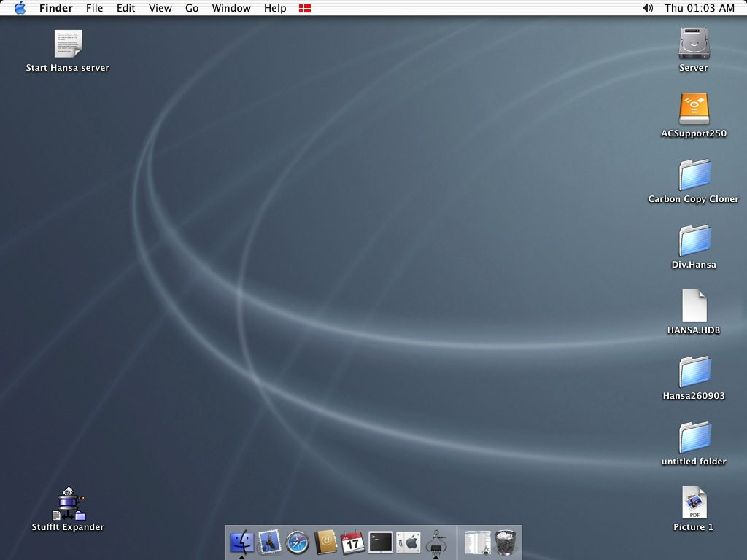Click the "StuffIt Expander" label
This screenshot has height=560, width=747.
coord(68,527)
